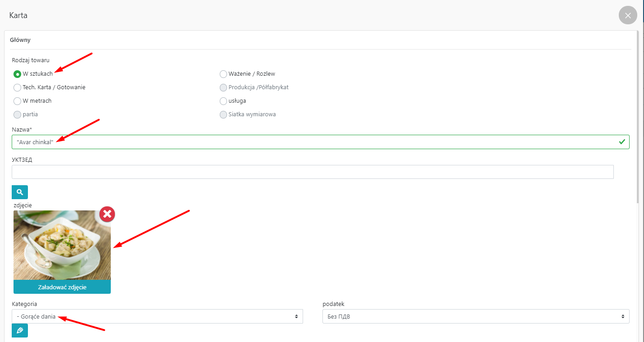The height and width of the screenshot is (342, 644).
Task: Select the 'W sztukach' radio button
Action: (18, 74)
